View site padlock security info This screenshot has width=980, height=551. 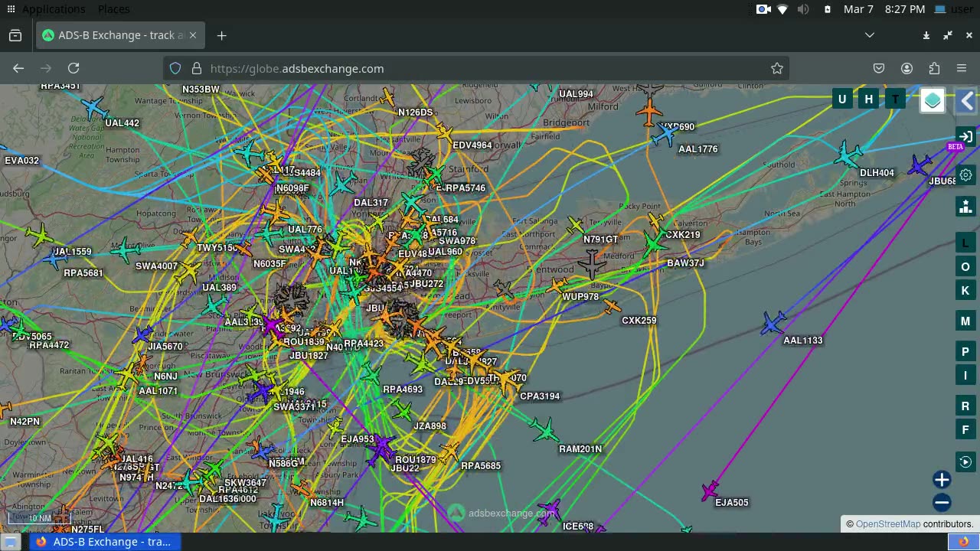[x=197, y=68]
